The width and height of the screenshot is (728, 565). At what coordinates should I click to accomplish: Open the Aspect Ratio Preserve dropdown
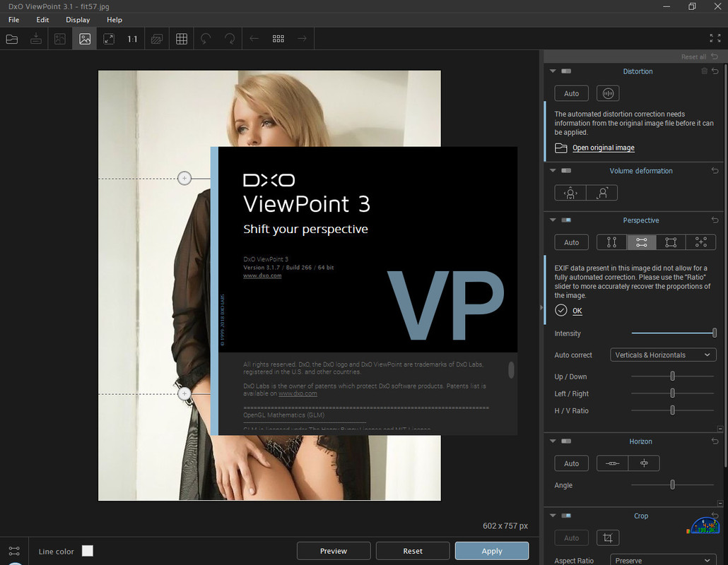click(x=663, y=560)
